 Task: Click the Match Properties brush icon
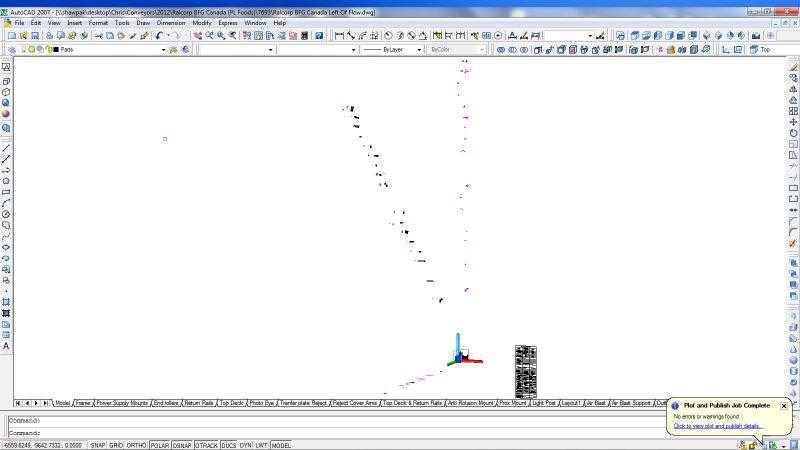tap(133, 35)
